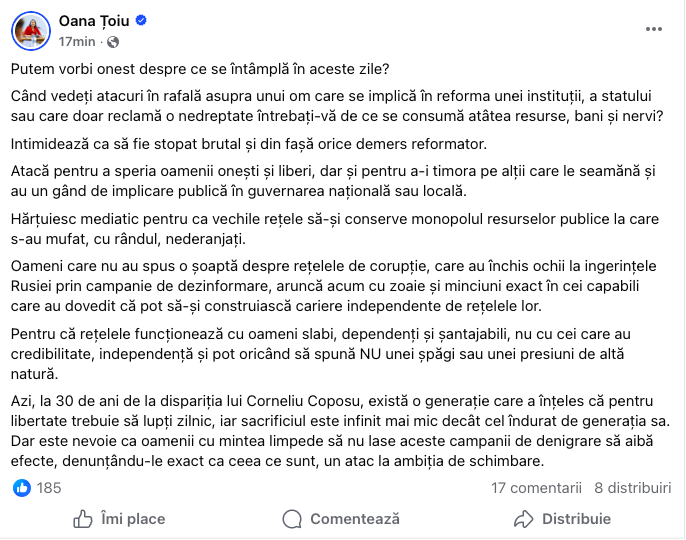Click the public globe privacy icon
Viewport: 686px width, 540px height.
point(112,42)
